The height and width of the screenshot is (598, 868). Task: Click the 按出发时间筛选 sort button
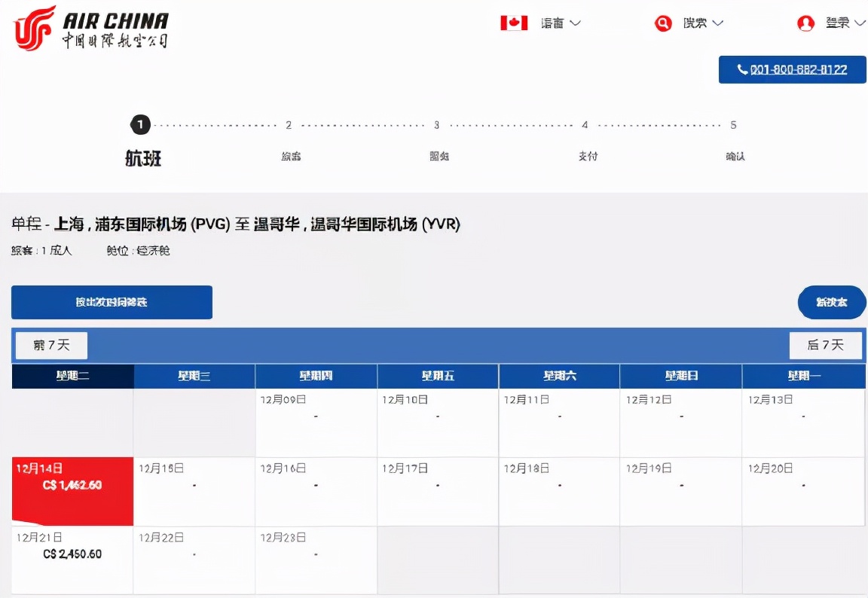(111, 302)
